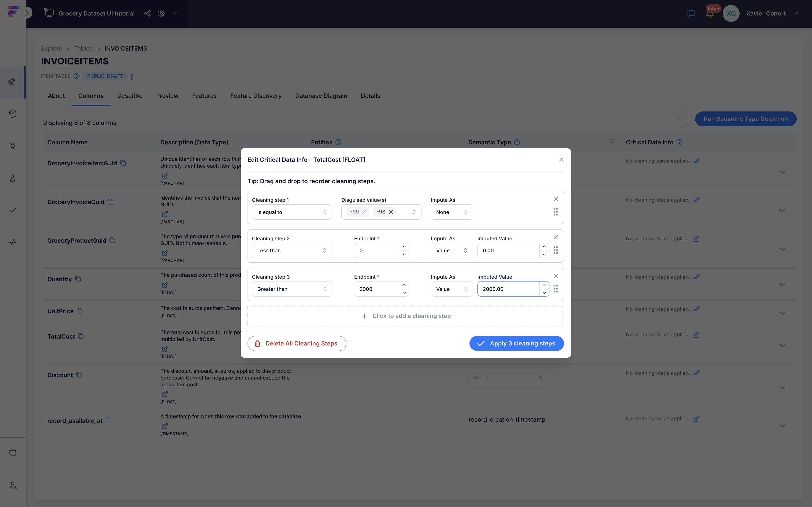Image resolution: width=812 pixels, height=507 pixels.
Task: Click the share icon next to Grocery Dataset UI tutorial
Action: (147, 13)
